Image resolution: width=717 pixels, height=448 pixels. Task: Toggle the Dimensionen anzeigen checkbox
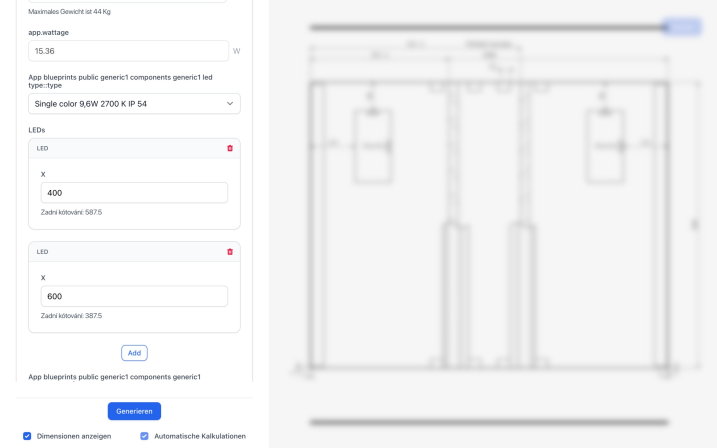coord(27,436)
